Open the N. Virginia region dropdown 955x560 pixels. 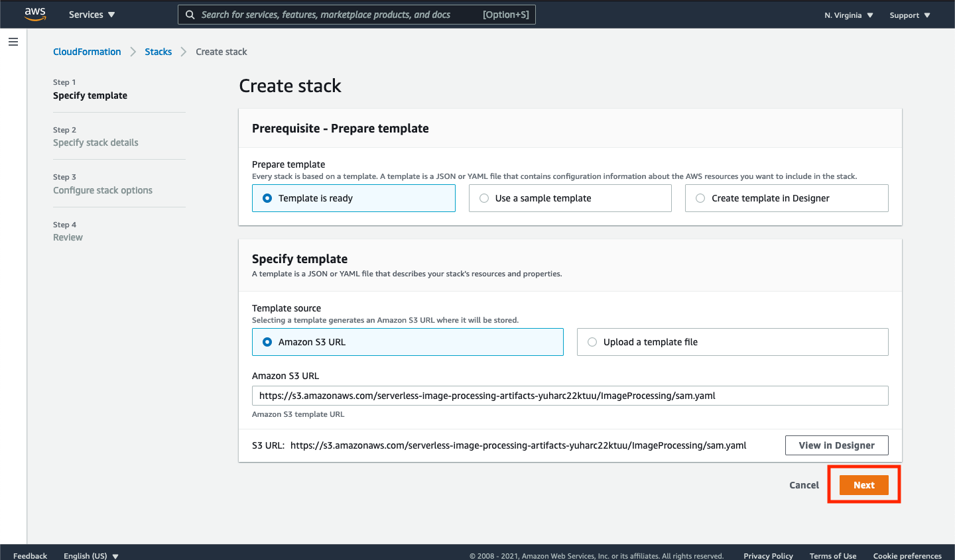point(848,15)
